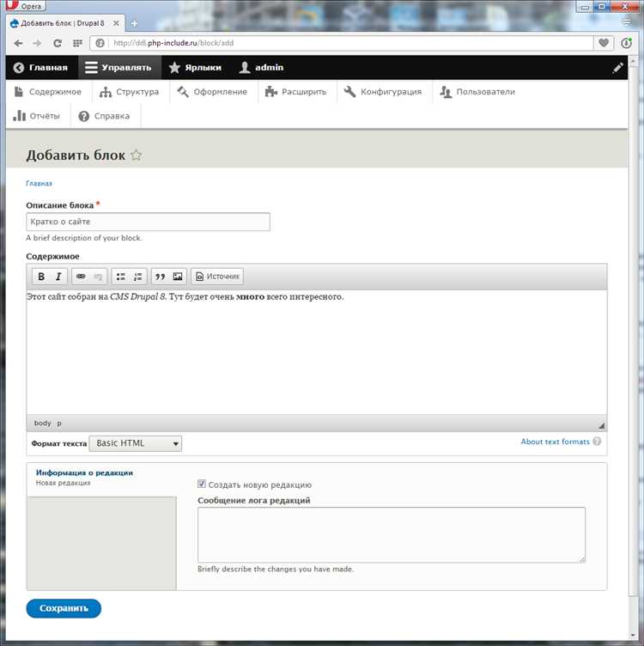Select Информация о редакции vertical tab

click(101, 477)
